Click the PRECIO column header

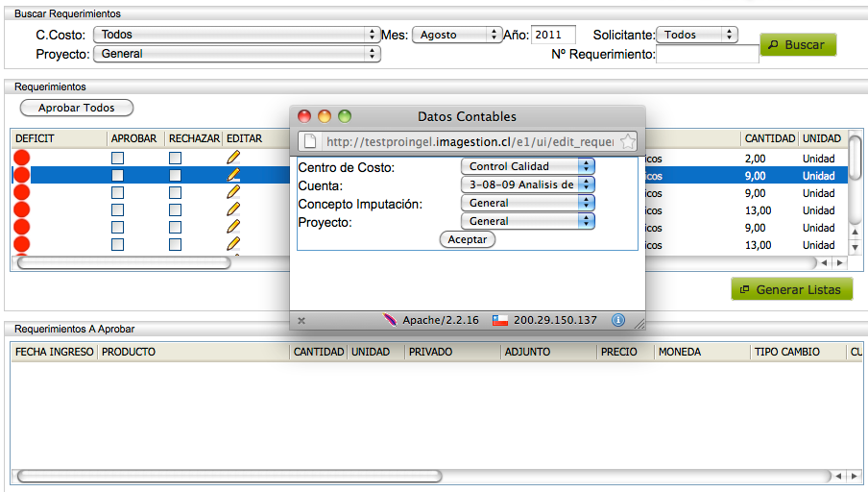point(625,352)
